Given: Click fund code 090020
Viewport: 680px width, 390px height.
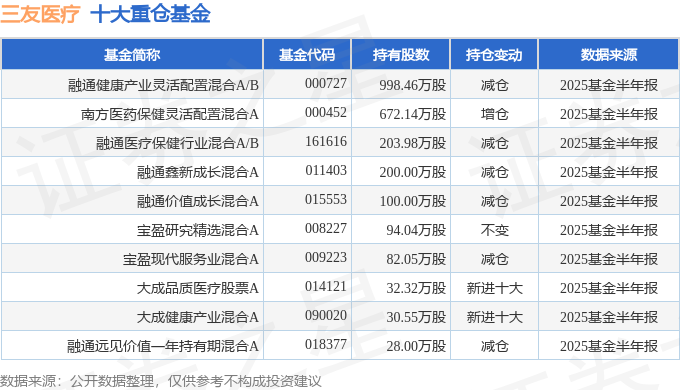Looking at the screenshot, I should point(326,316).
